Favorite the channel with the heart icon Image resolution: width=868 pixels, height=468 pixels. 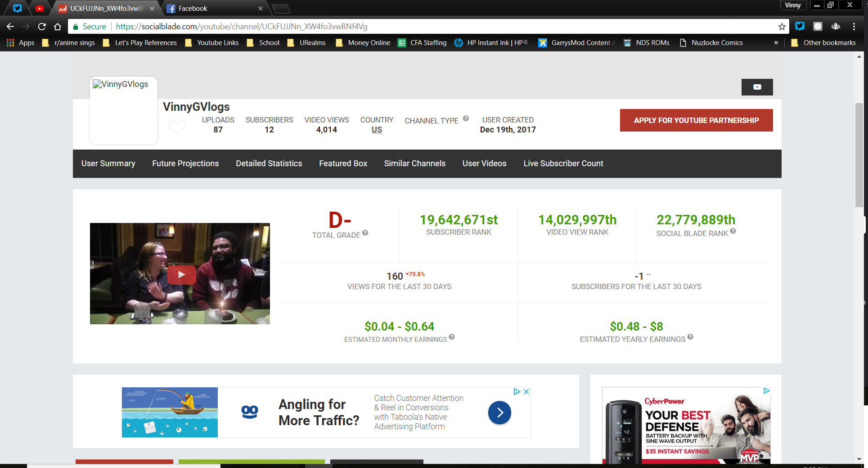(176, 127)
